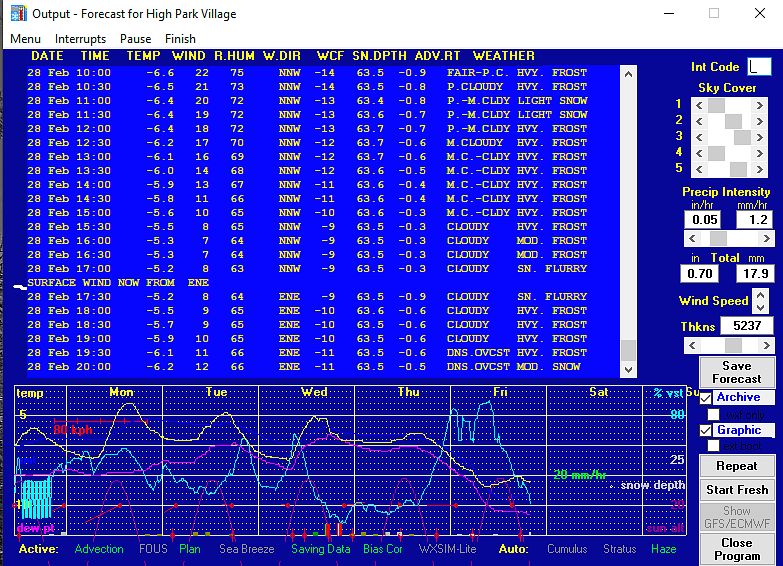783x566 pixels.
Task: Click Finish in the menu bar
Action: [180, 39]
